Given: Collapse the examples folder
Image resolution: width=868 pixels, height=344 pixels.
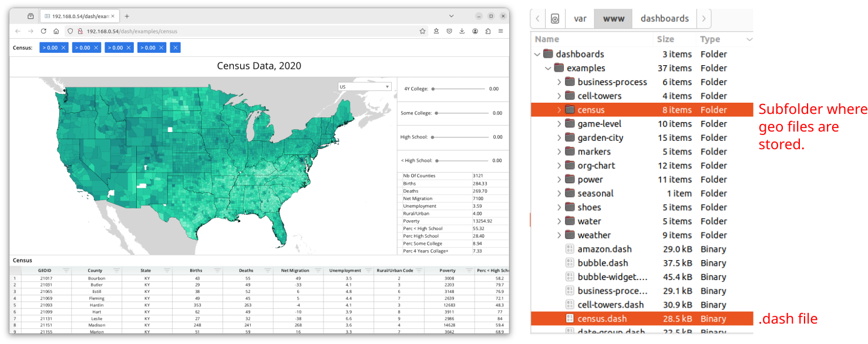Looking at the screenshot, I should (549, 68).
